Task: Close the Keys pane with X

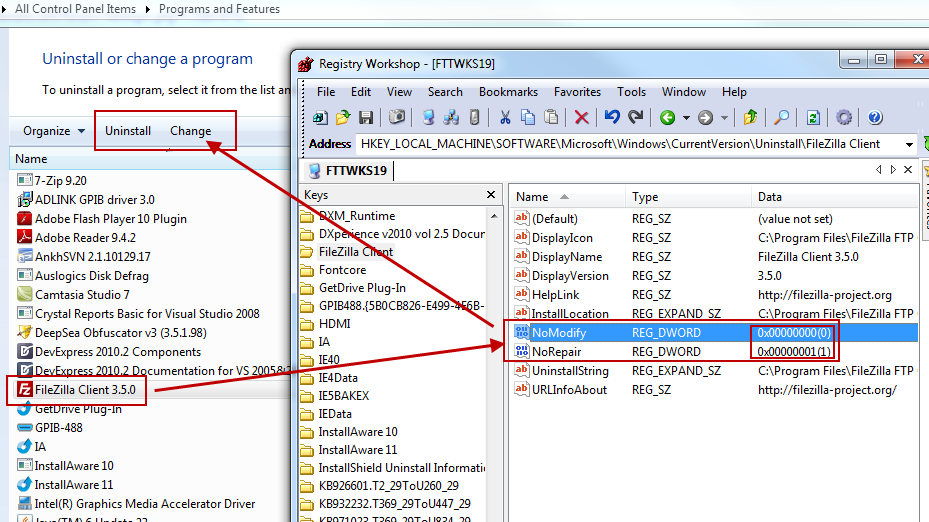Action: [491, 194]
